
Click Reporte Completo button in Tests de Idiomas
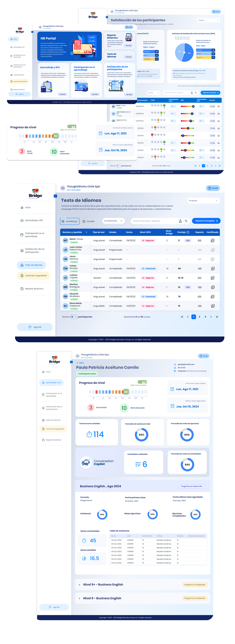[x=206, y=221]
